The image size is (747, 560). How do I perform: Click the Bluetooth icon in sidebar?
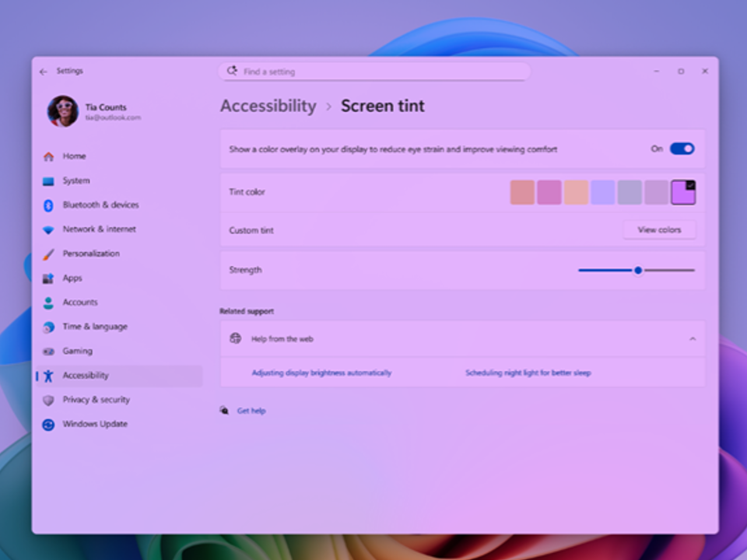(x=48, y=205)
